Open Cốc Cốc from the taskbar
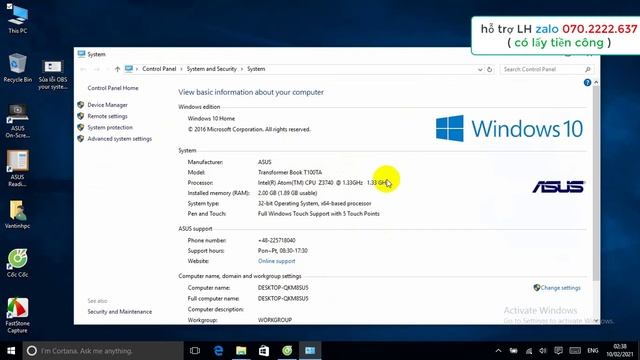This screenshot has width=640, height=360. tap(287, 351)
